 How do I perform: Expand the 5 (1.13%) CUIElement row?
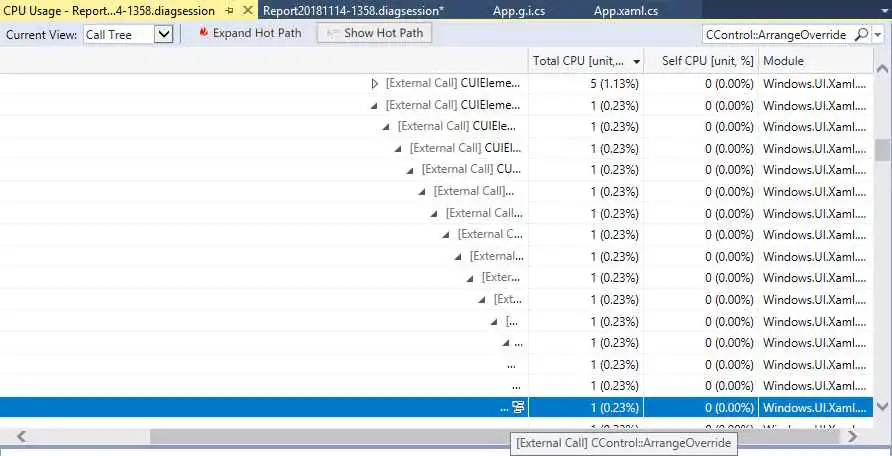click(374, 84)
